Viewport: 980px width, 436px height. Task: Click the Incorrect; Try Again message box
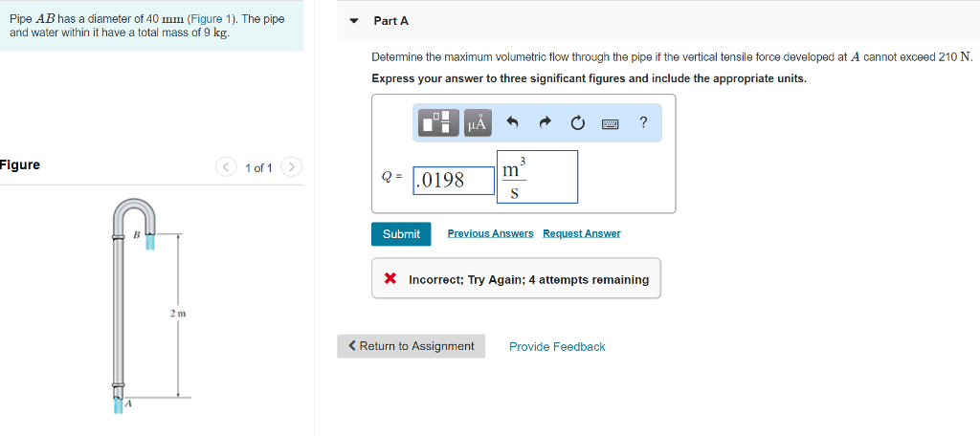[x=516, y=279]
